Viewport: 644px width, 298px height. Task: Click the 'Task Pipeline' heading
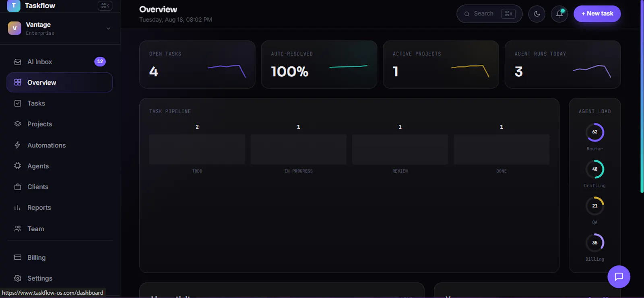click(x=170, y=111)
